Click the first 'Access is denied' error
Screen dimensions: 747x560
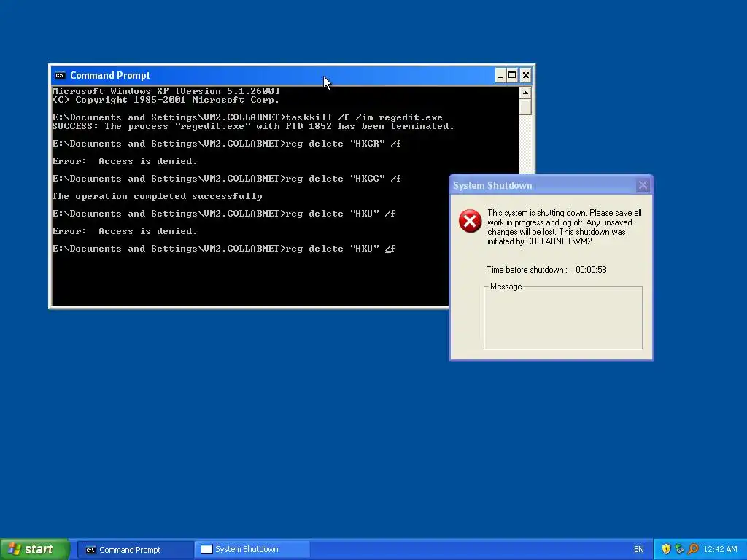pos(125,161)
